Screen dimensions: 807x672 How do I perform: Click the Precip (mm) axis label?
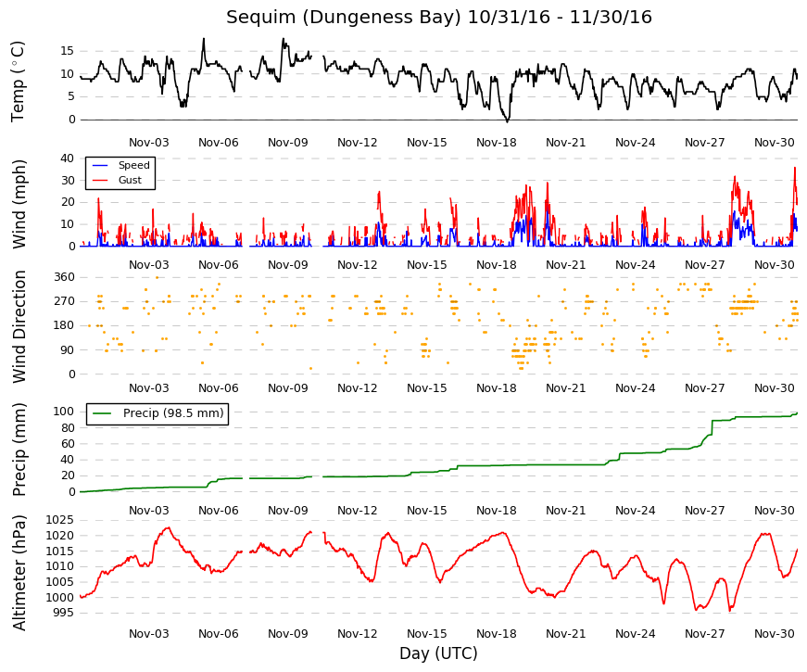coord(19,450)
